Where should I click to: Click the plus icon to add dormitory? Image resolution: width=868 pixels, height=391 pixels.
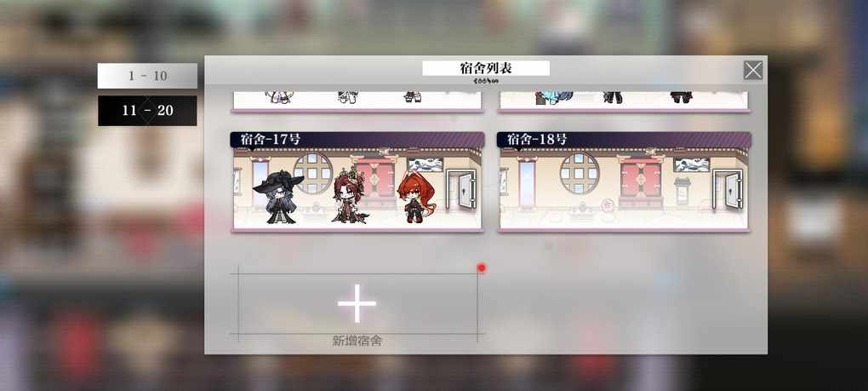[357, 303]
